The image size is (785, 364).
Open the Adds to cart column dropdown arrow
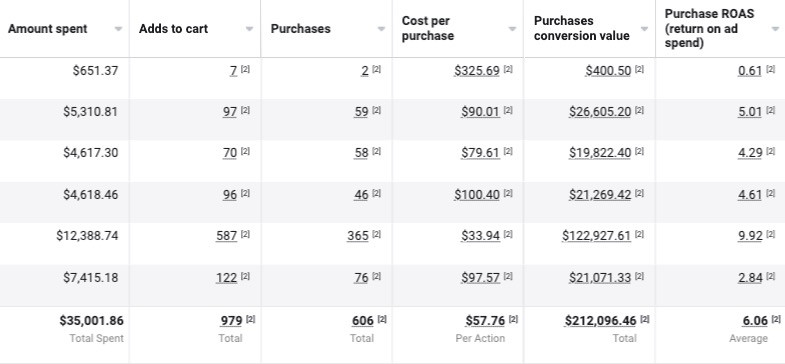point(249,29)
